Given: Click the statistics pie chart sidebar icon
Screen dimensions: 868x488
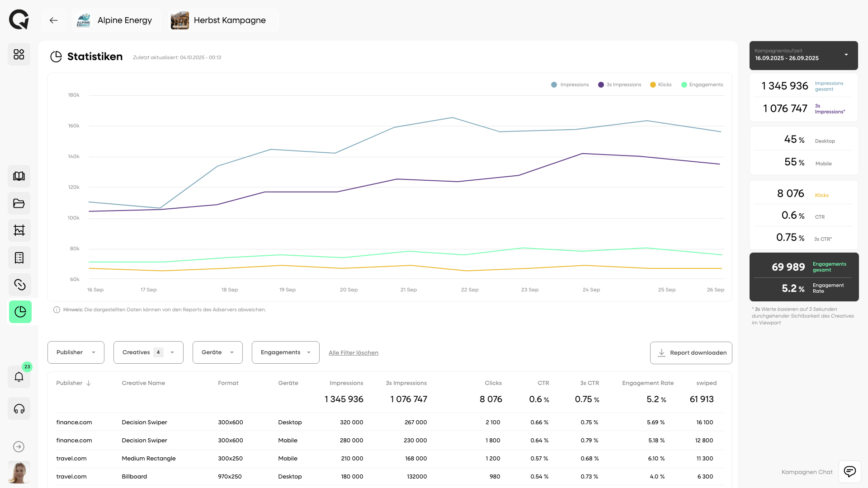Looking at the screenshot, I should point(20,312).
